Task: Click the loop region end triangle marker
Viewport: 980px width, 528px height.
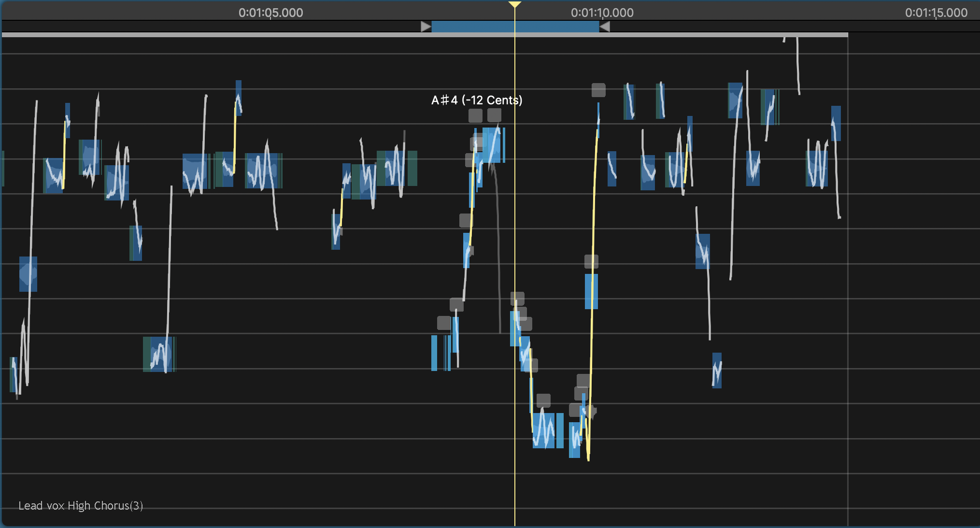Action: [605, 27]
